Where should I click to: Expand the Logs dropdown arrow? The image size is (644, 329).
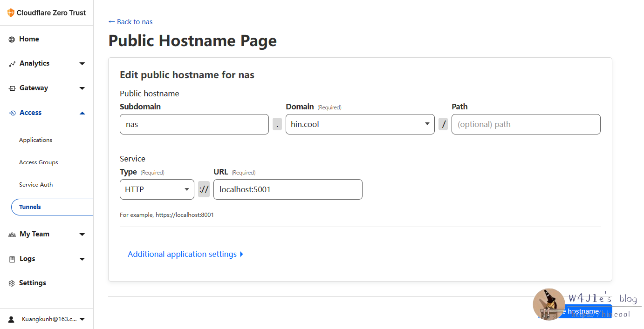point(82,259)
